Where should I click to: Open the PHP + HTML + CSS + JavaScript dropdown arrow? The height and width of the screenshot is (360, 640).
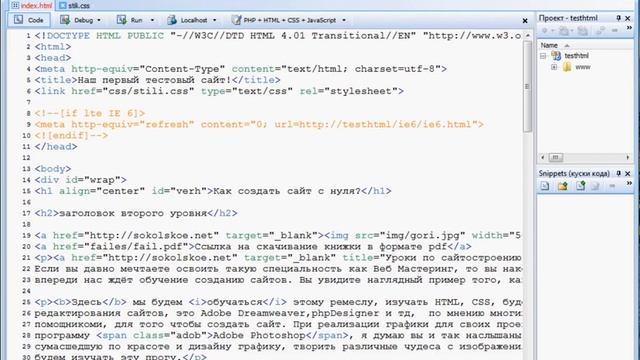[x=344, y=20]
